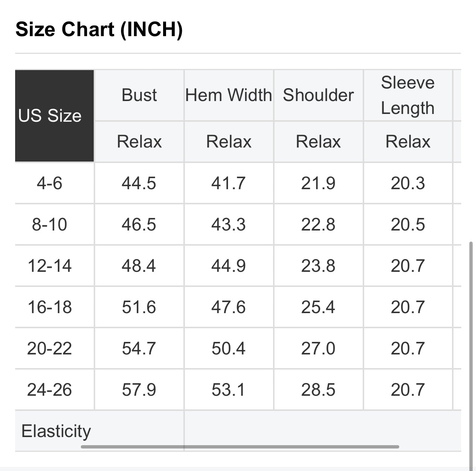Select the 8-10 size row label
The height and width of the screenshot is (471, 476).
pyautogui.click(x=49, y=225)
